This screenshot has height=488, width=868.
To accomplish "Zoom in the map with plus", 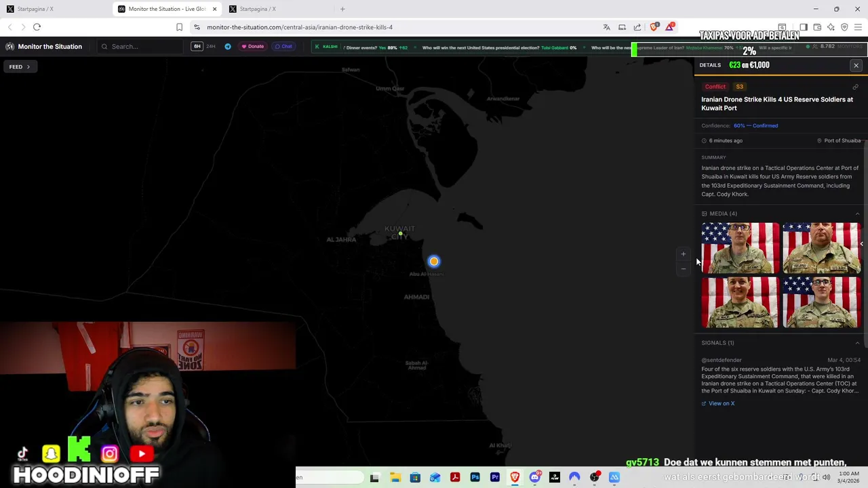I will (x=683, y=254).
